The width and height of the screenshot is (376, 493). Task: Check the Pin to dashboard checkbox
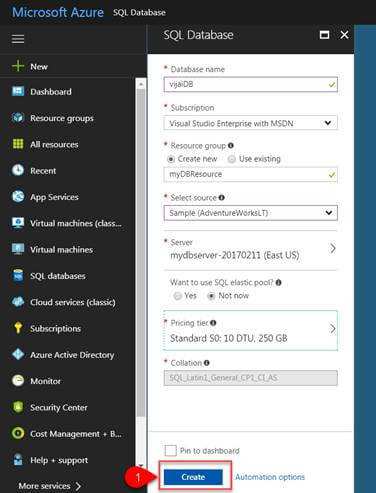point(171,451)
